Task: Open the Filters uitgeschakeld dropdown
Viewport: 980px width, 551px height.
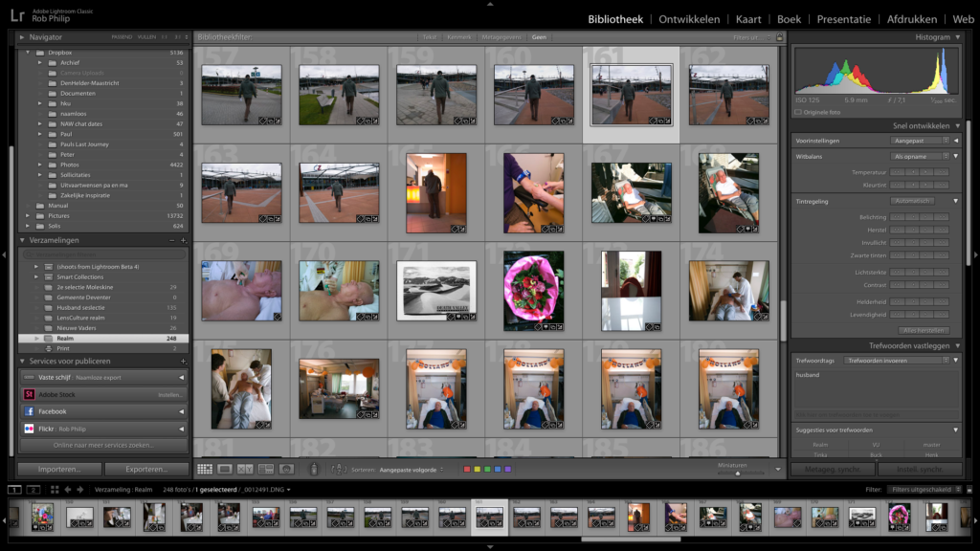Action: (x=924, y=489)
